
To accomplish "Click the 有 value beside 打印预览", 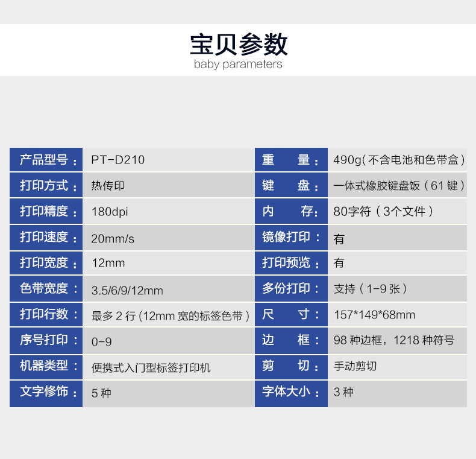I will (x=339, y=263).
